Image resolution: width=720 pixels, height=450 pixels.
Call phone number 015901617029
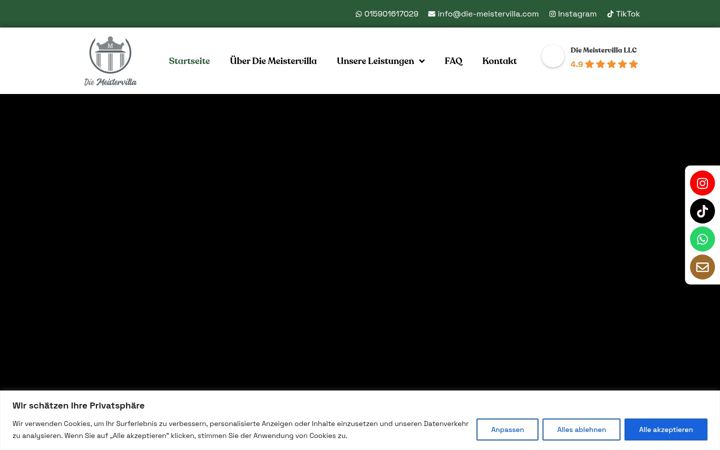tap(387, 14)
